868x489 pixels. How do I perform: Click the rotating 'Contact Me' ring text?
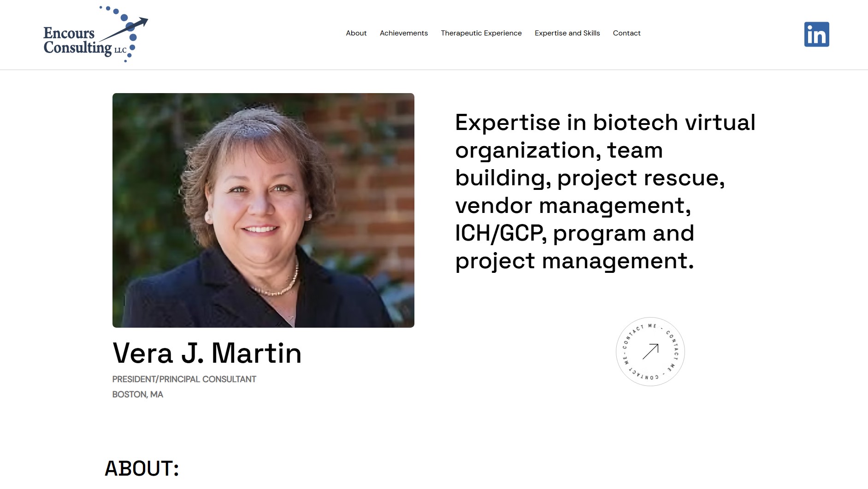click(x=673, y=342)
